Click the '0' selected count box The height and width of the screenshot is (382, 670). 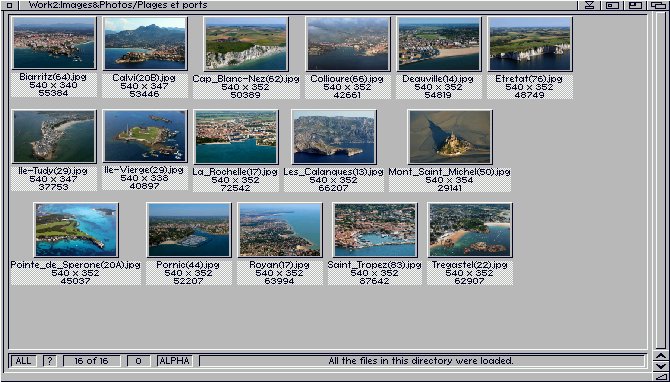click(x=138, y=361)
